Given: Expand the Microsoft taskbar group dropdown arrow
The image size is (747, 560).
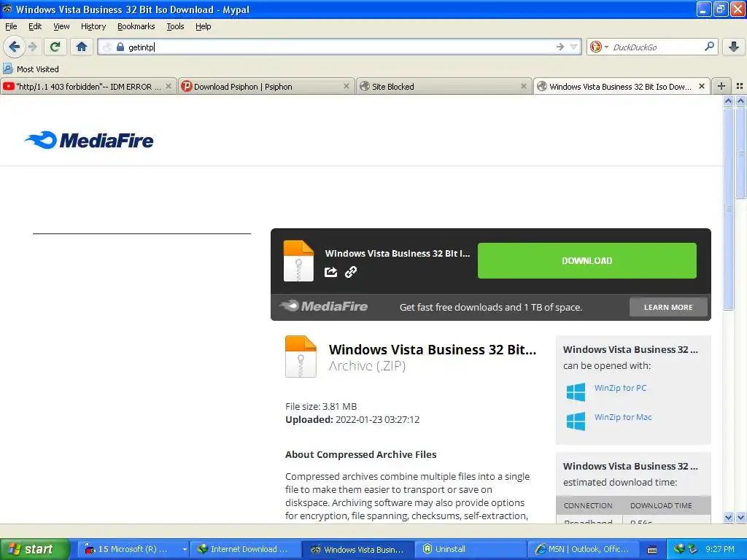Looking at the screenshot, I should 185,549.
